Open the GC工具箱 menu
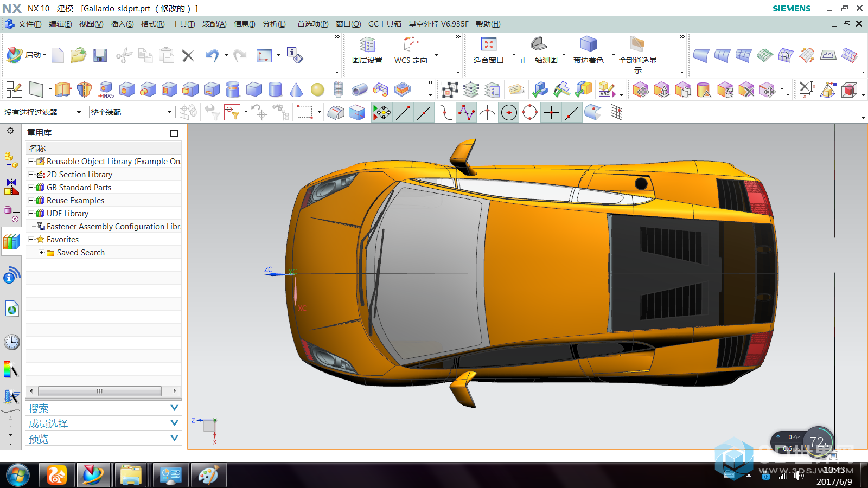This screenshot has width=868, height=488. 385,24
